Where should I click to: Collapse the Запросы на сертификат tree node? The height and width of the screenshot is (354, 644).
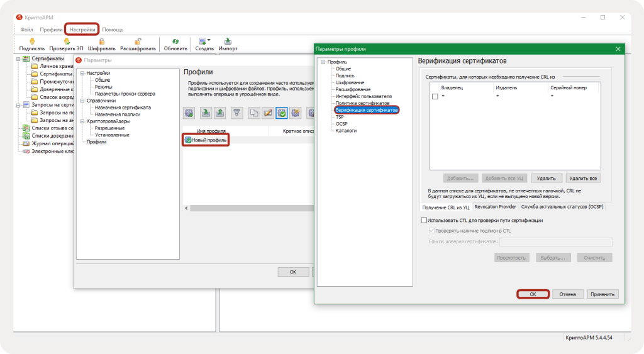coord(18,105)
